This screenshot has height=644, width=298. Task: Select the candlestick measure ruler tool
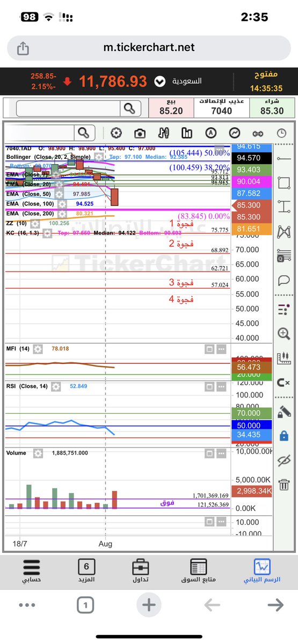click(x=284, y=358)
